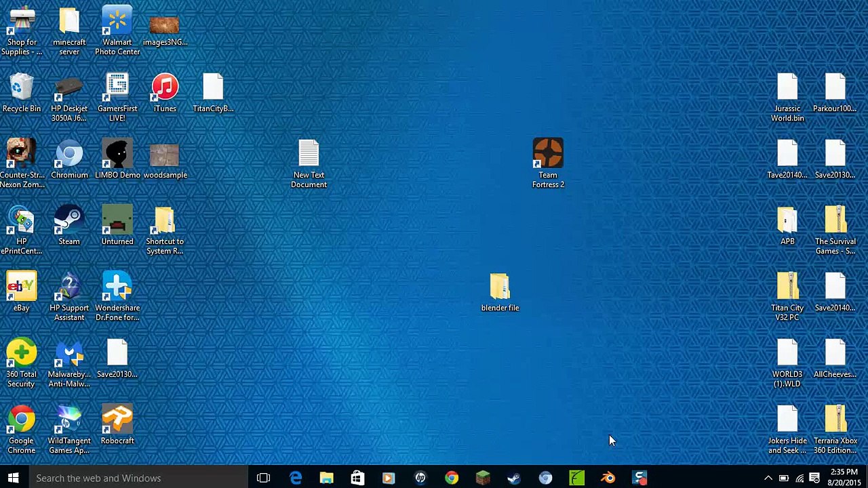The width and height of the screenshot is (868, 488).
Task: Select the Parkour100... file
Action: tap(835, 94)
